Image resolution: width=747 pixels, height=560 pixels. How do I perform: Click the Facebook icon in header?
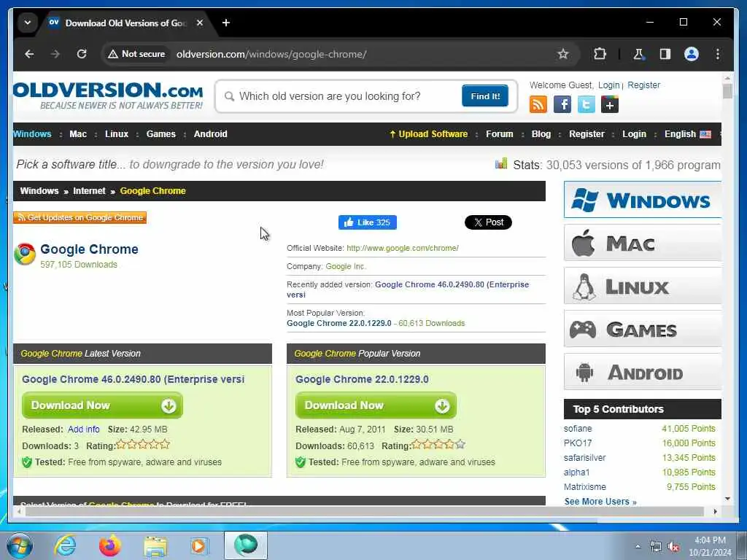(x=562, y=104)
